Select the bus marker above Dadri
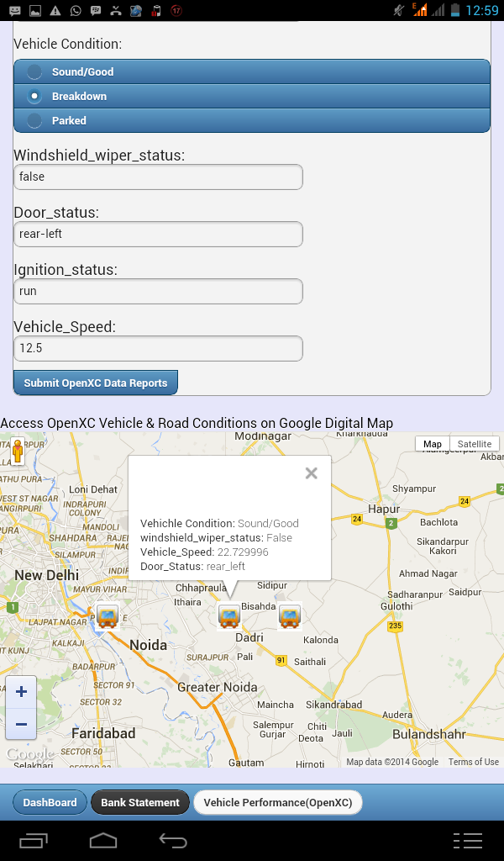 coord(228,616)
